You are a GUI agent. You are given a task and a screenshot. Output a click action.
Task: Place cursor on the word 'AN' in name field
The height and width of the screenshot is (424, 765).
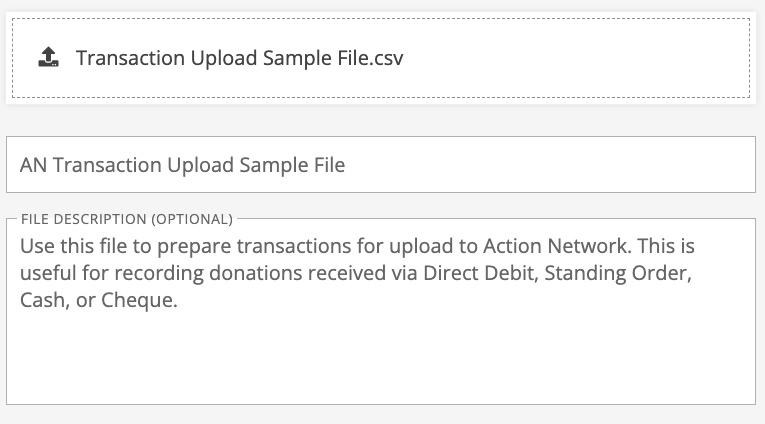click(33, 165)
